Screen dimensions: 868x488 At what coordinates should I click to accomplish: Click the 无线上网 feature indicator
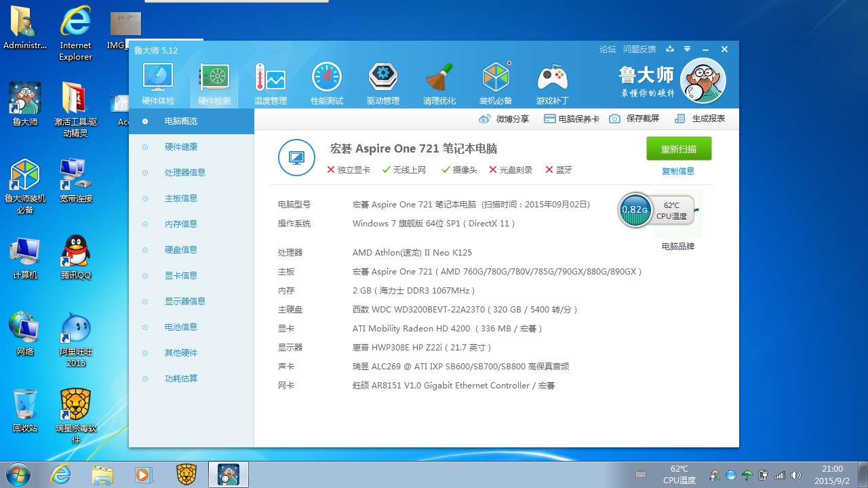(403, 170)
